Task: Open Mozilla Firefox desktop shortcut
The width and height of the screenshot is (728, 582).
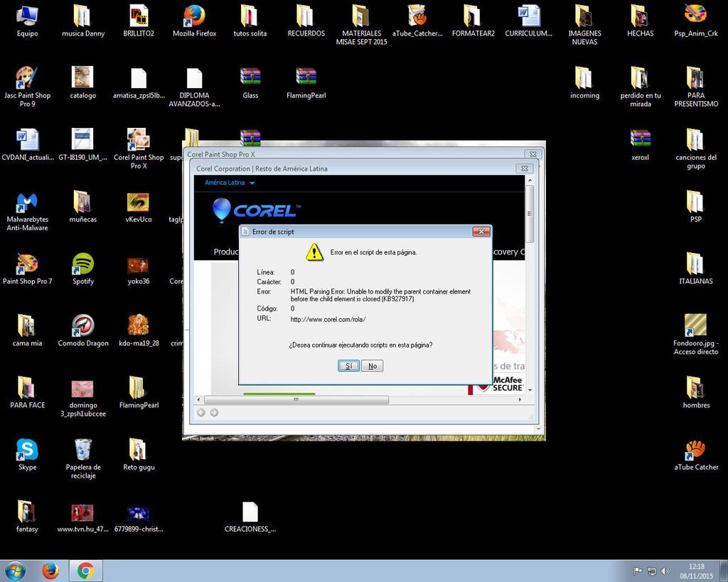Action: coord(194,20)
